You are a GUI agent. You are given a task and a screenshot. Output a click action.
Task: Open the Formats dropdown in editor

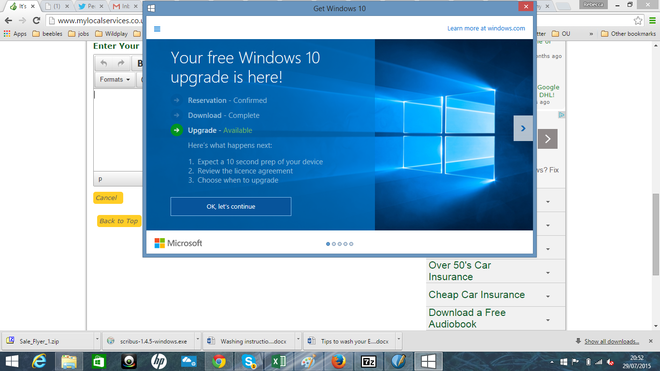point(114,79)
